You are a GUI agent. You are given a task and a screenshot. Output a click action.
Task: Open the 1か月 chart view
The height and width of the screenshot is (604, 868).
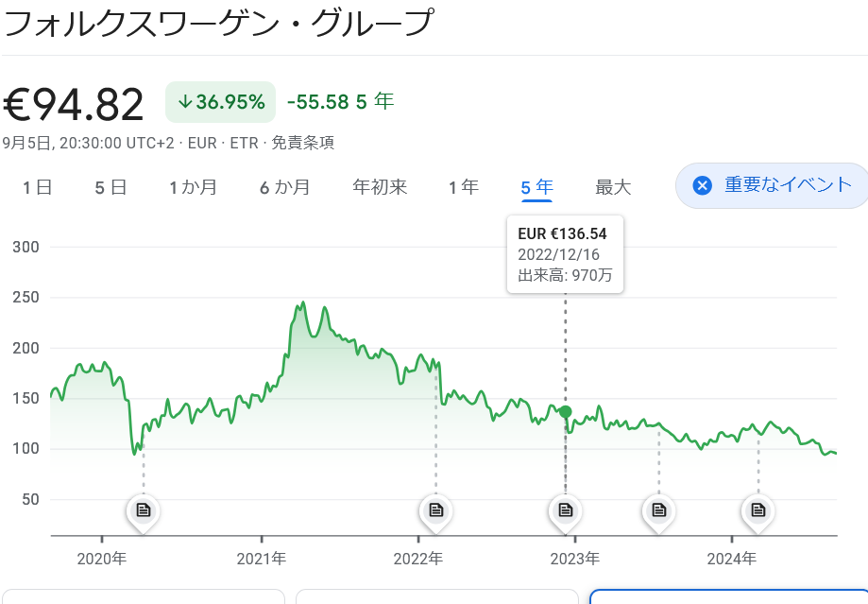[193, 186]
